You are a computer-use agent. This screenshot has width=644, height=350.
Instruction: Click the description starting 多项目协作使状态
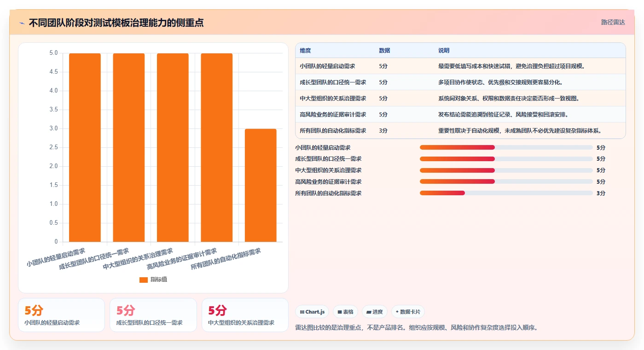click(x=500, y=82)
